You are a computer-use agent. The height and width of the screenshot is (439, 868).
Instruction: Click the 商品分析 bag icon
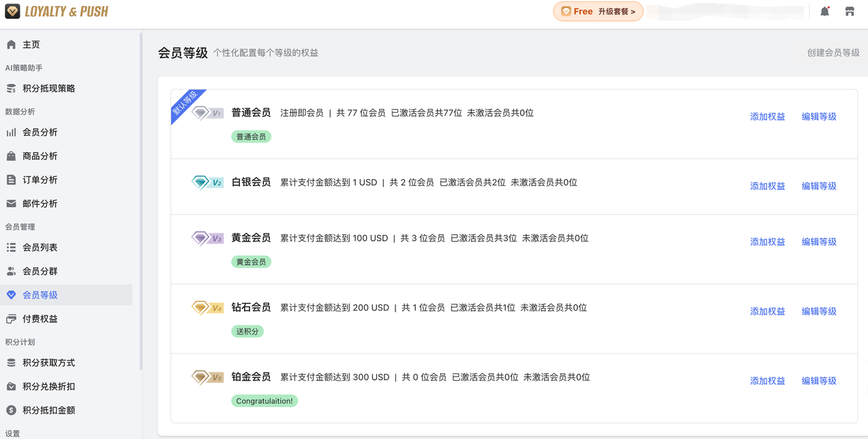coord(12,155)
